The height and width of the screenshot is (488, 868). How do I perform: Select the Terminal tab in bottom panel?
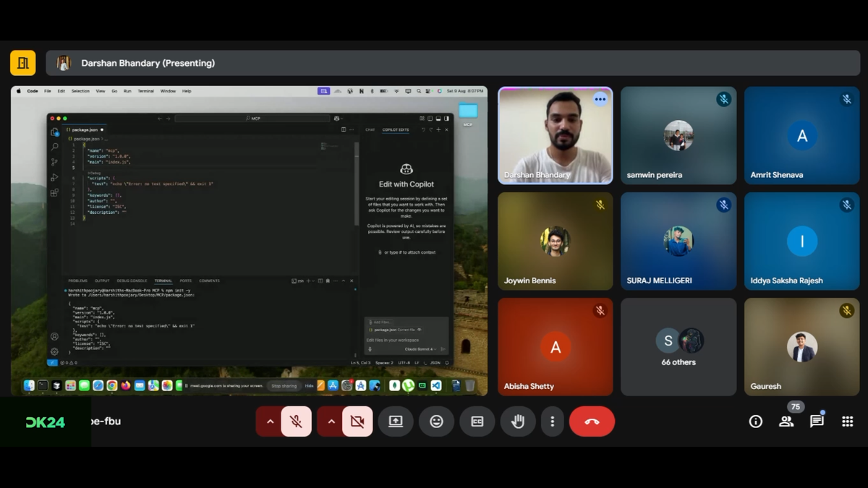point(163,281)
